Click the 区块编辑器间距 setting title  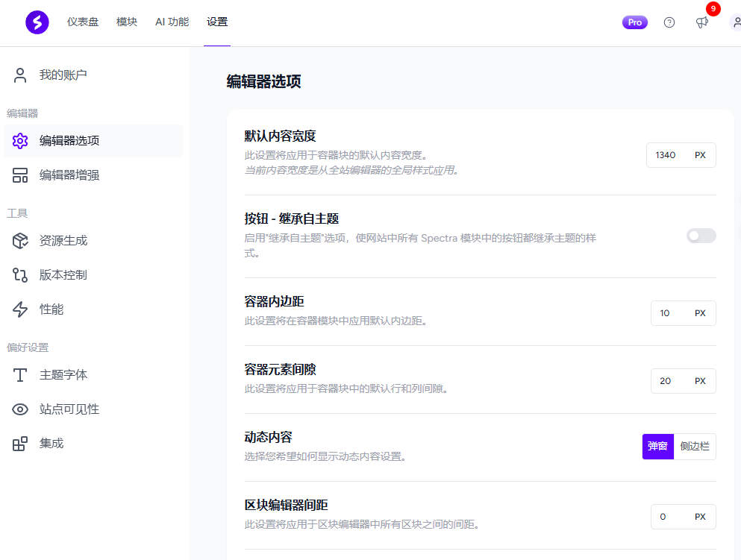pos(286,506)
